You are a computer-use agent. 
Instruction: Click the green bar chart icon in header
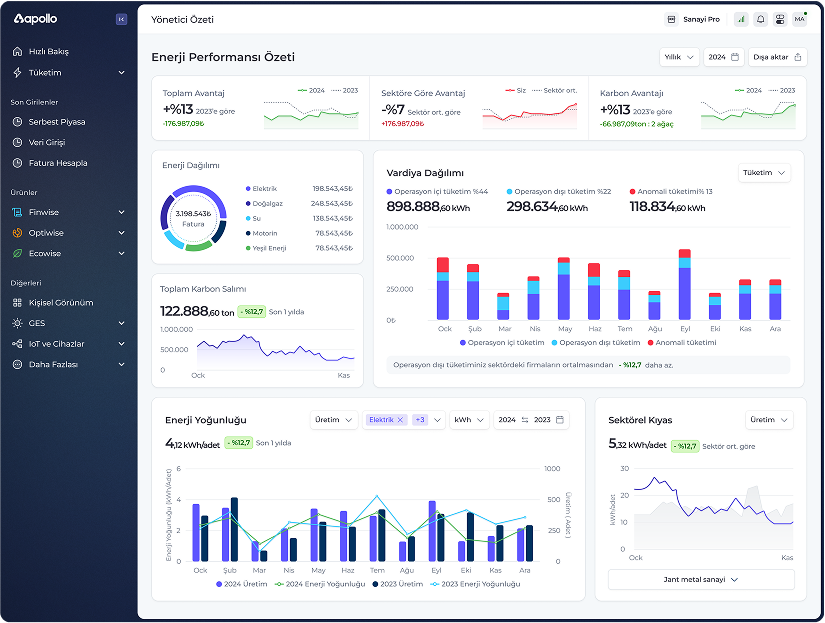click(741, 19)
